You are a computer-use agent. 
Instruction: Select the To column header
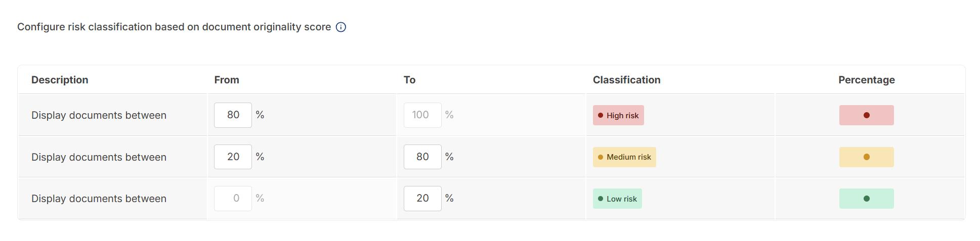[x=409, y=80]
